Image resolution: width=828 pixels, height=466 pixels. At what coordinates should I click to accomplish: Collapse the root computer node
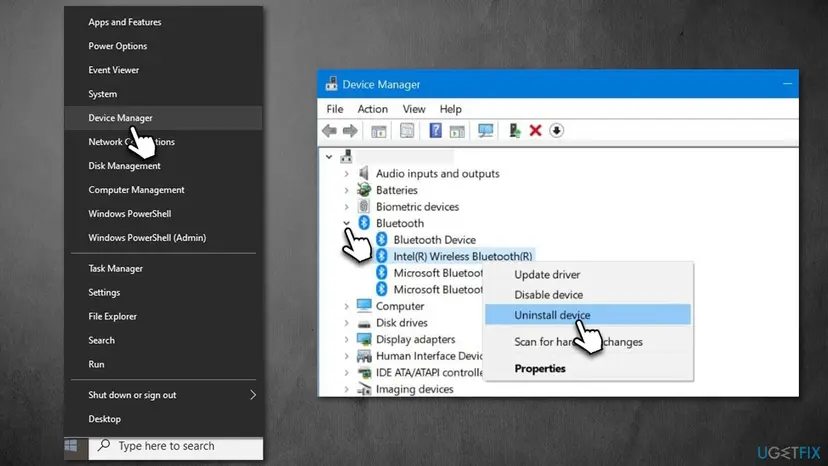329,157
